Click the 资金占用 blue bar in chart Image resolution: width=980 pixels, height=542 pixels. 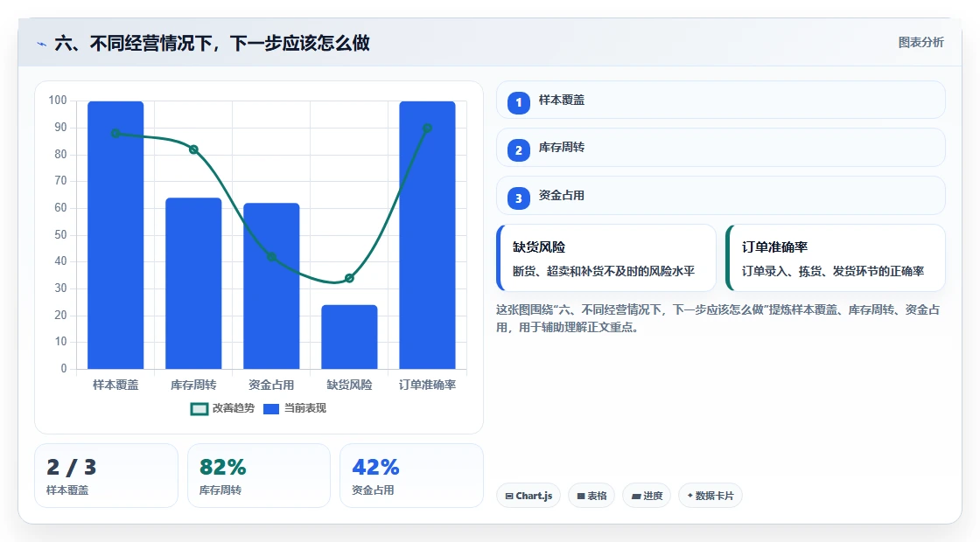[x=271, y=285]
